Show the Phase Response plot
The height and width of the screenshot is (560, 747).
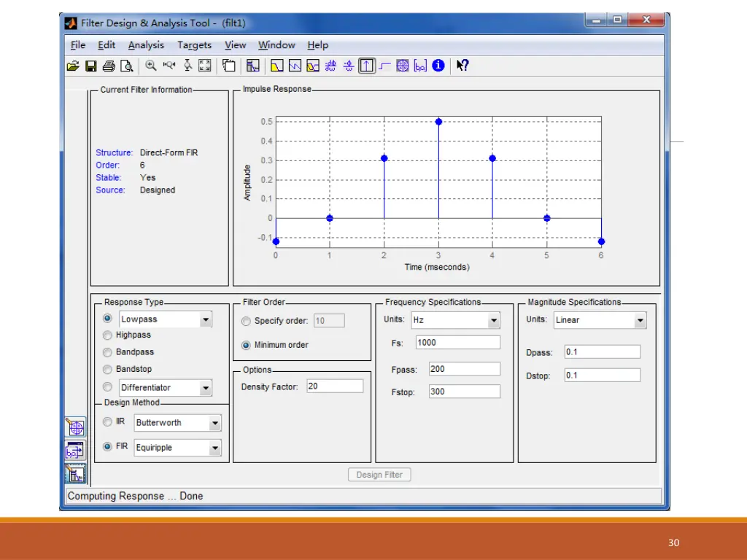pyautogui.click(x=295, y=66)
